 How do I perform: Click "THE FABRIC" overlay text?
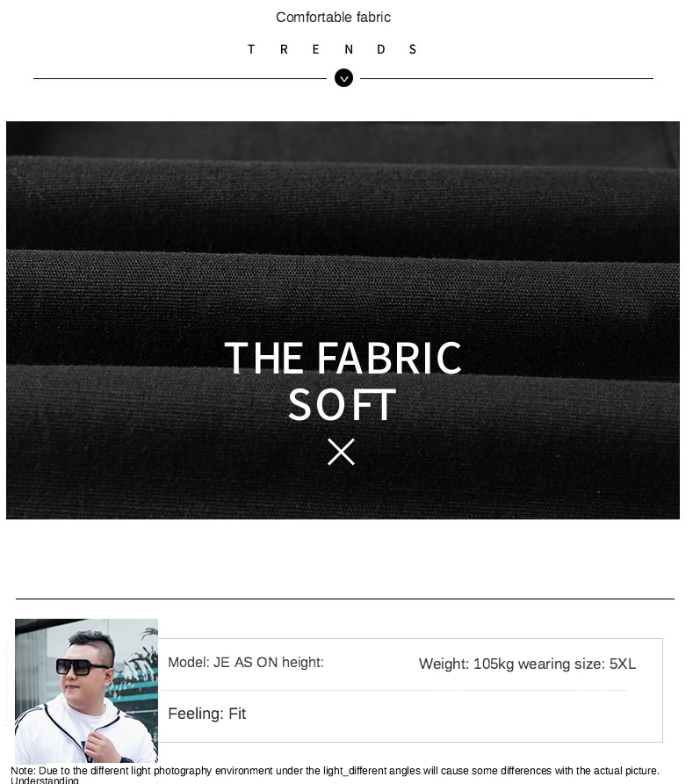pyautogui.click(x=343, y=358)
